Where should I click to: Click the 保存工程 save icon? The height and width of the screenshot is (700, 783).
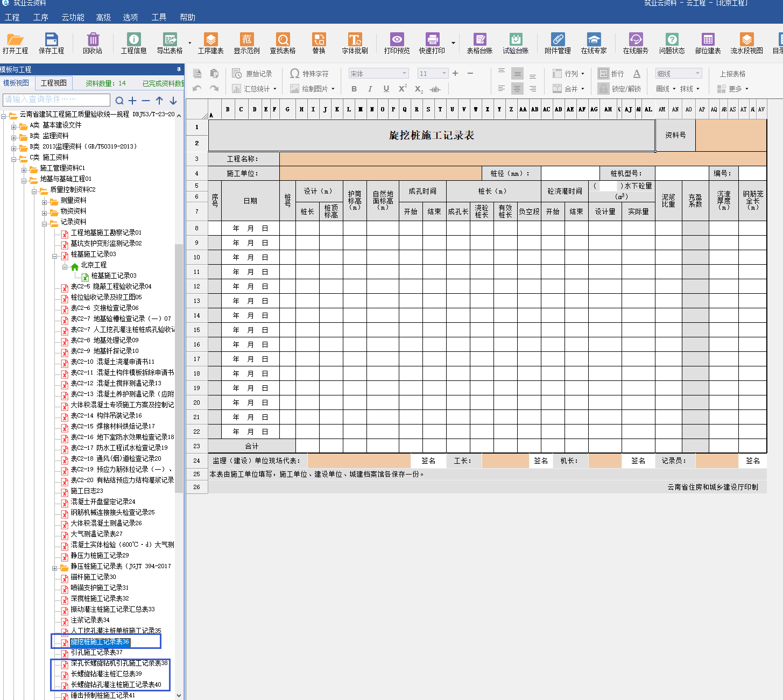[51, 43]
